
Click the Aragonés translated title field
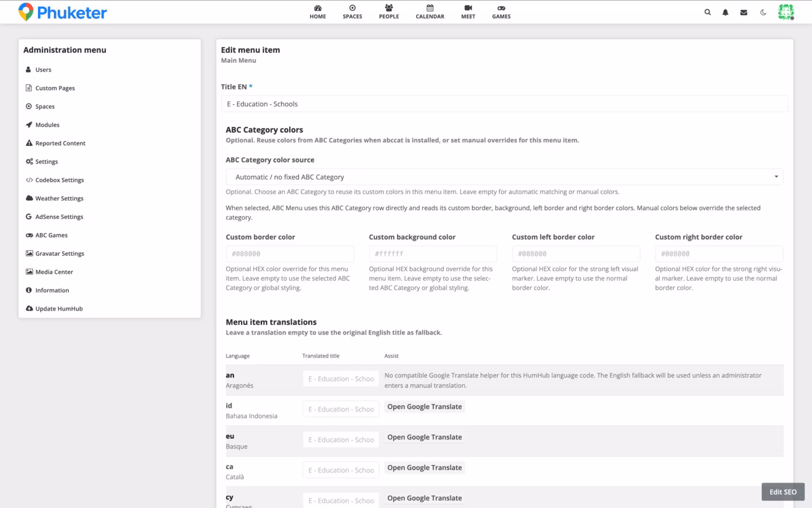(341, 379)
